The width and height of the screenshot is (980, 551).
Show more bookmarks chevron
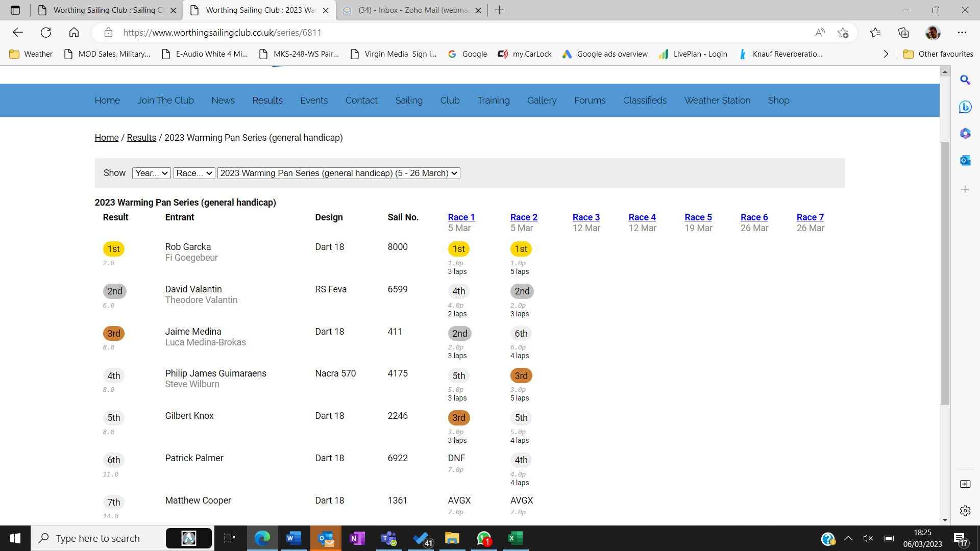click(x=886, y=54)
